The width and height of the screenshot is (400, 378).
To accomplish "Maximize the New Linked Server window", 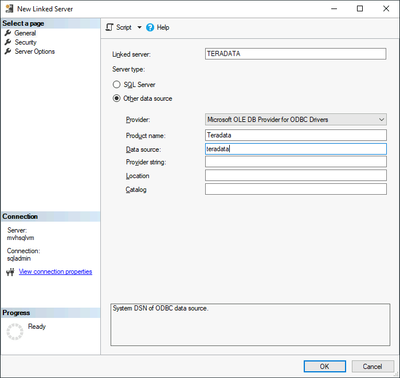I will [x=360, y=9].
